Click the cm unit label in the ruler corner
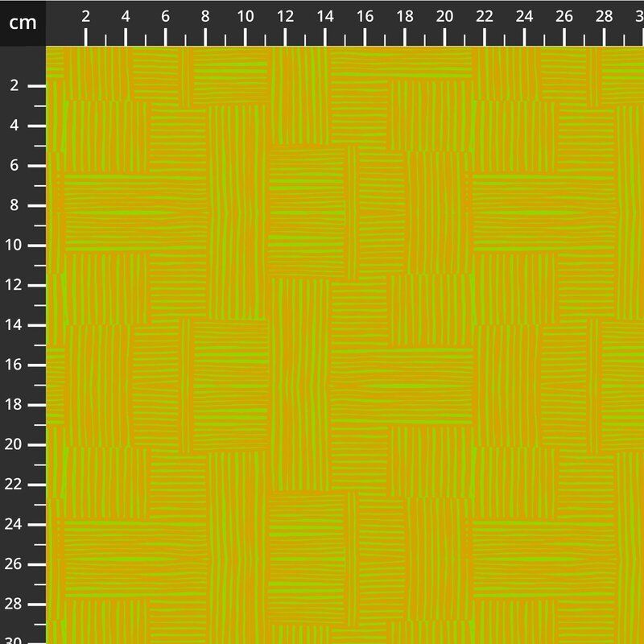The height and width of the screenshot is (644, 644). tap(23, 23)
